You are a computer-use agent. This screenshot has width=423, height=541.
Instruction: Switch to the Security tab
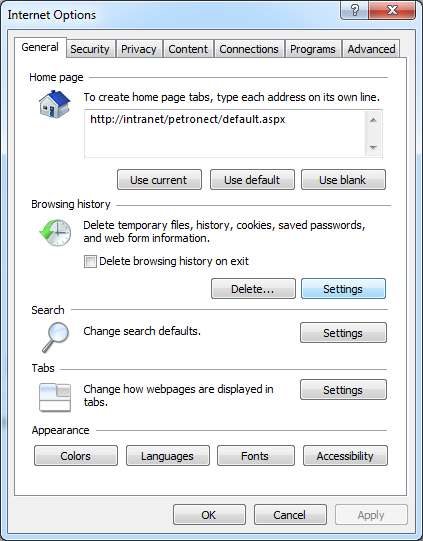pos(90,49)
